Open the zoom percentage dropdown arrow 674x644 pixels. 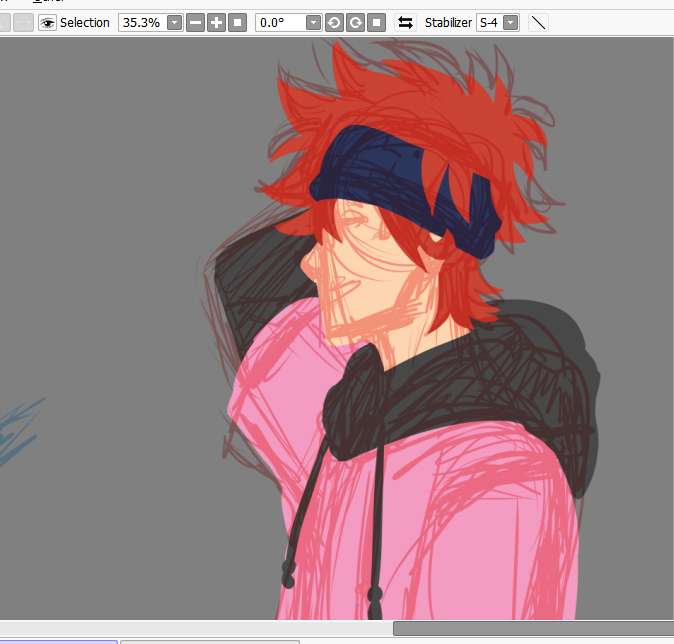click(175, 23)
